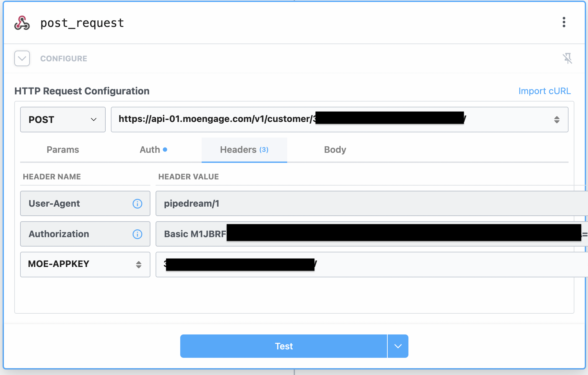Click the Test button
This screenshot has height=375, width=588.
284,346
